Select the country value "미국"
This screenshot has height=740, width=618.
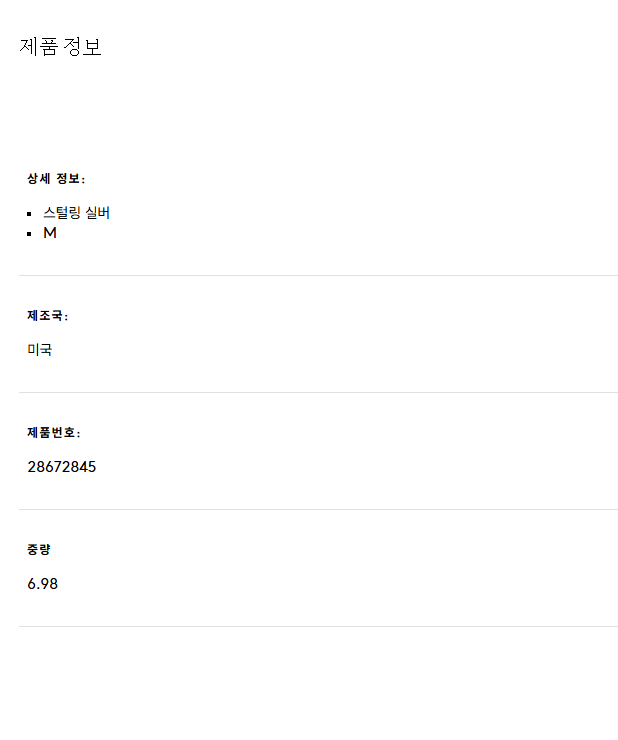pos(40,350)
